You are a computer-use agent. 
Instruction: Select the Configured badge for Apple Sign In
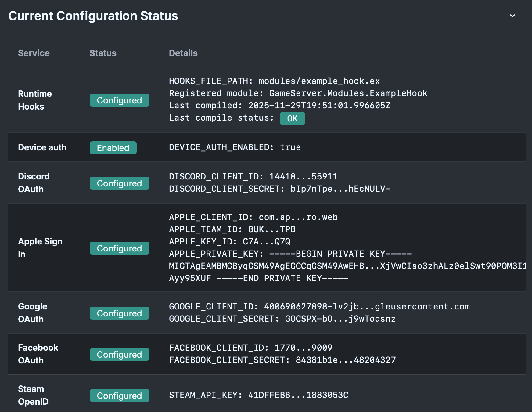point(119,248)
